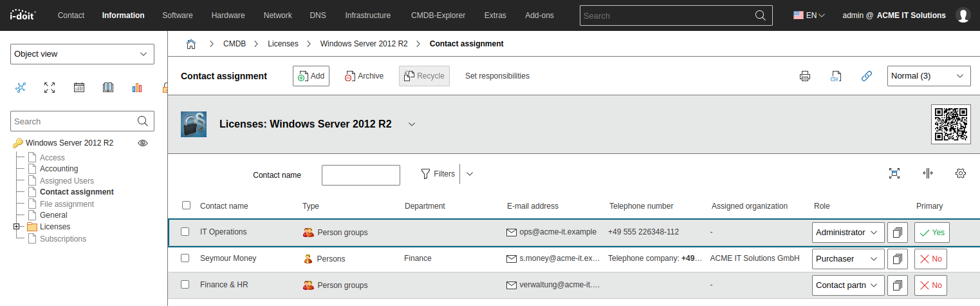Go to Licenses breadcrumb link
This screenshot has height=306, width=980.
point(283,44)
